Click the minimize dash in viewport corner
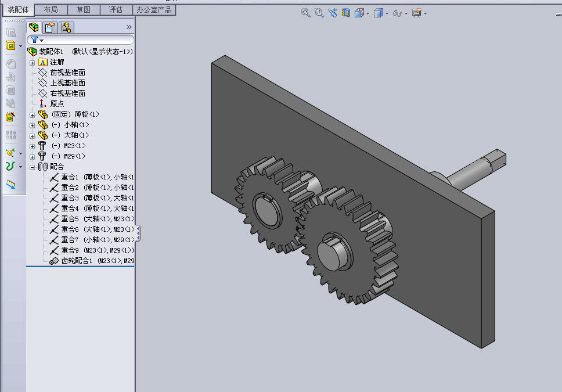Screen dimensions: 562x392 point(559,15)
